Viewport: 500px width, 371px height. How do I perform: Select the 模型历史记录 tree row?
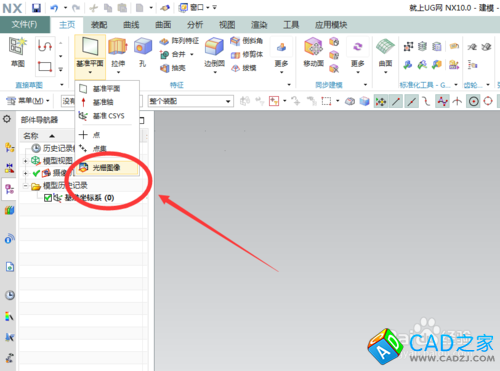(83, 186)
